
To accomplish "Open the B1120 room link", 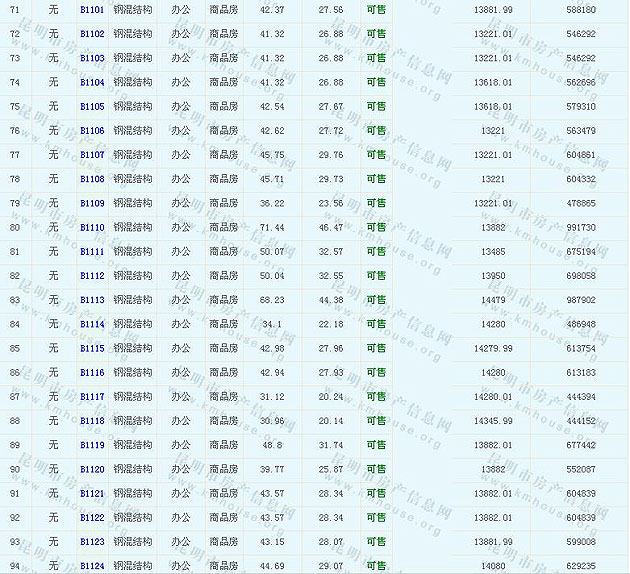I will (x=92, y=469).
